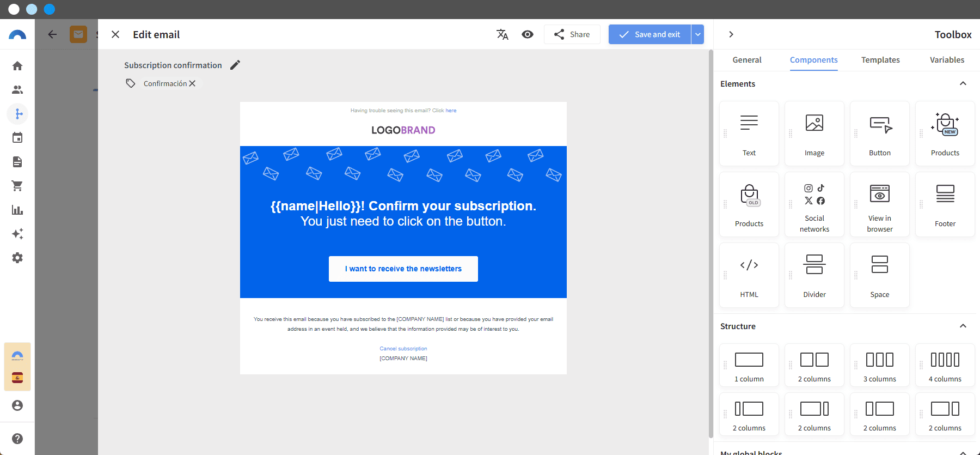Viewport: 980px width, 455px height.
Task: Switch to the Components tab
Action: [814, 60]
